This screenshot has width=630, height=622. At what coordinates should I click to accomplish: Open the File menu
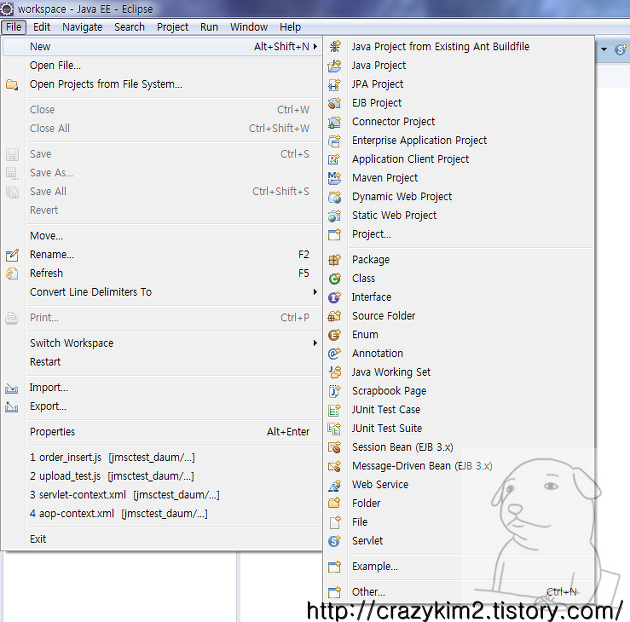pos(14,27)
